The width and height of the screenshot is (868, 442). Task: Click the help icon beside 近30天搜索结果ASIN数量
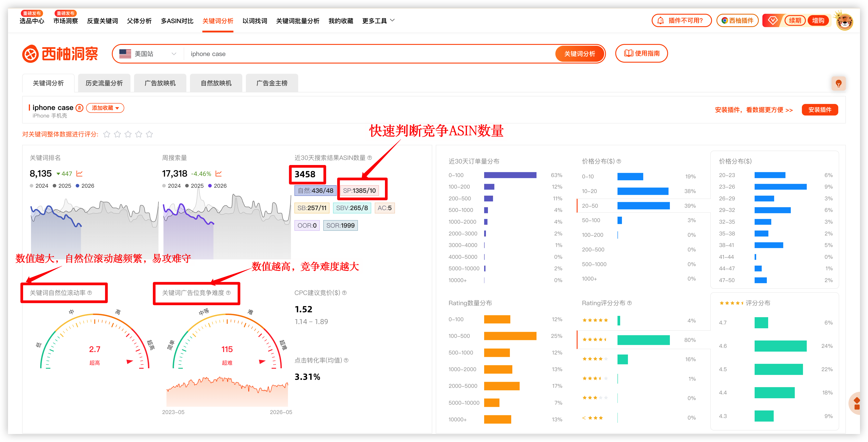pyautogui.click(x=370, y=157)
